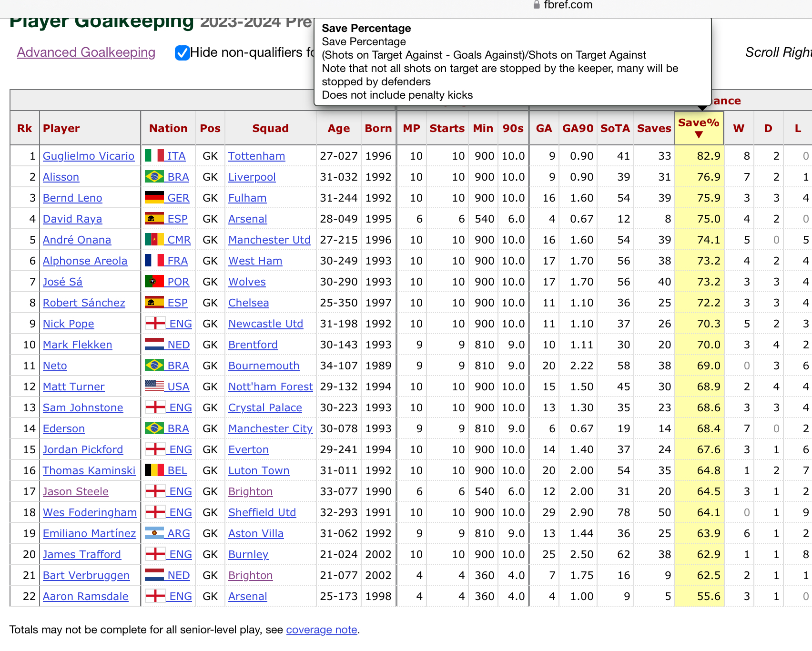Sort by the SoTA column header
The width and height of the screenshot is (812, 651).
click(x=615, y=128)
